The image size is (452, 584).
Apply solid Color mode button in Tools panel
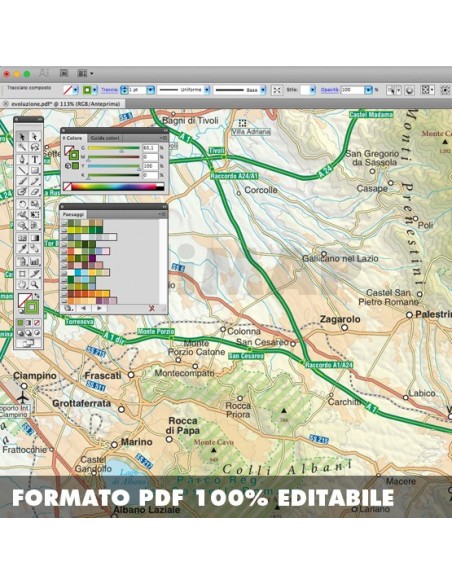click(x=20, y=323)
